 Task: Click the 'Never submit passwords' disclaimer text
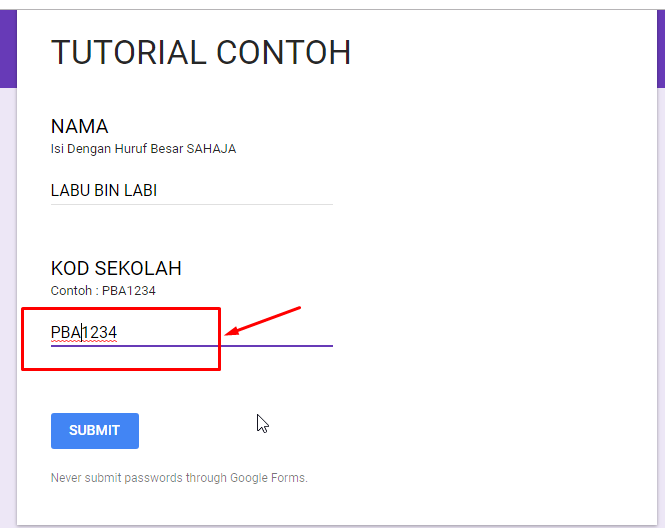pos(179,478)
